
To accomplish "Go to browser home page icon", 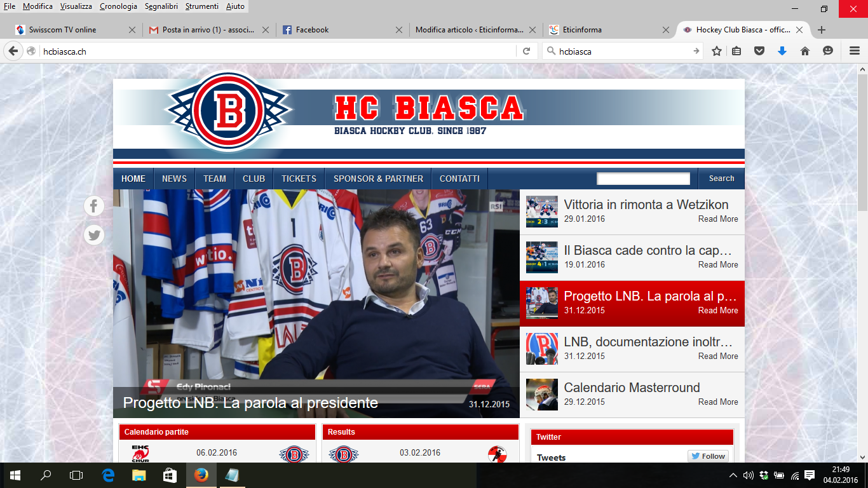I will pos(805,51).
